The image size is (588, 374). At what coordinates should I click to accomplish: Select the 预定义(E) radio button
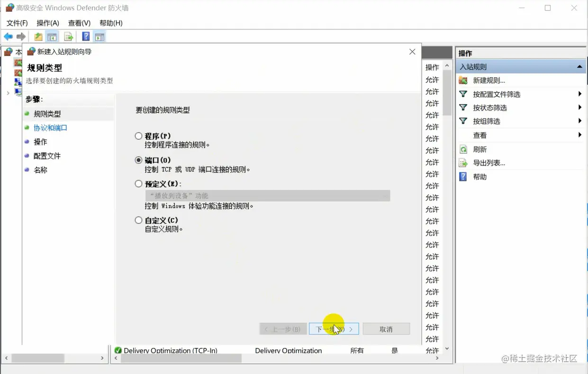tap(138, 183)
